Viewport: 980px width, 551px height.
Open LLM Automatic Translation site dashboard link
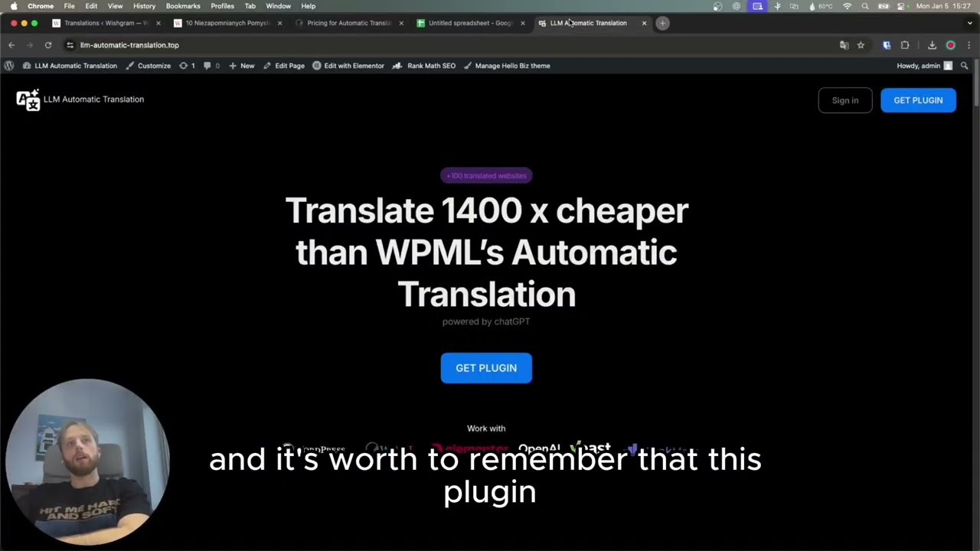pos(70,66)
